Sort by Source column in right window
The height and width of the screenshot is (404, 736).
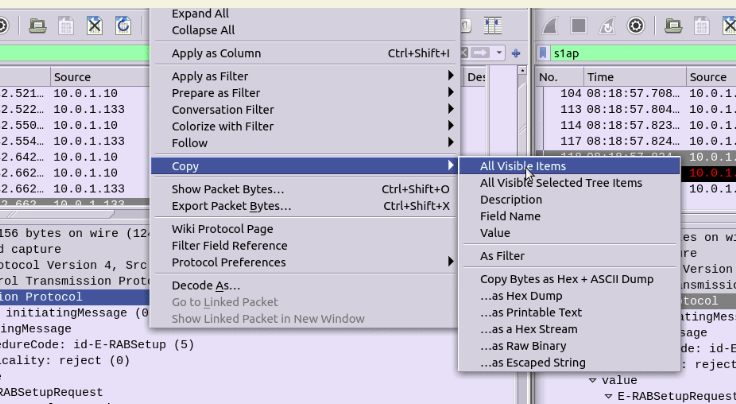click(711, 77)
